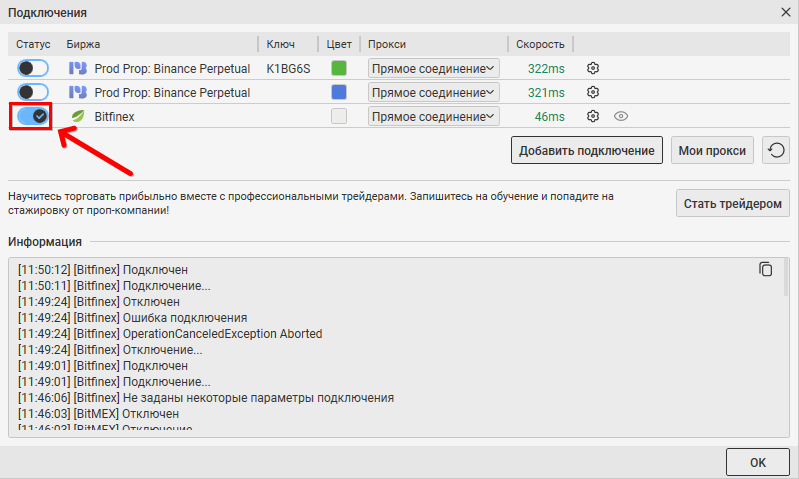The height and width of the screenshot is (479, 799).
Task: Open Мои прокси button
Action: point(712,151)
